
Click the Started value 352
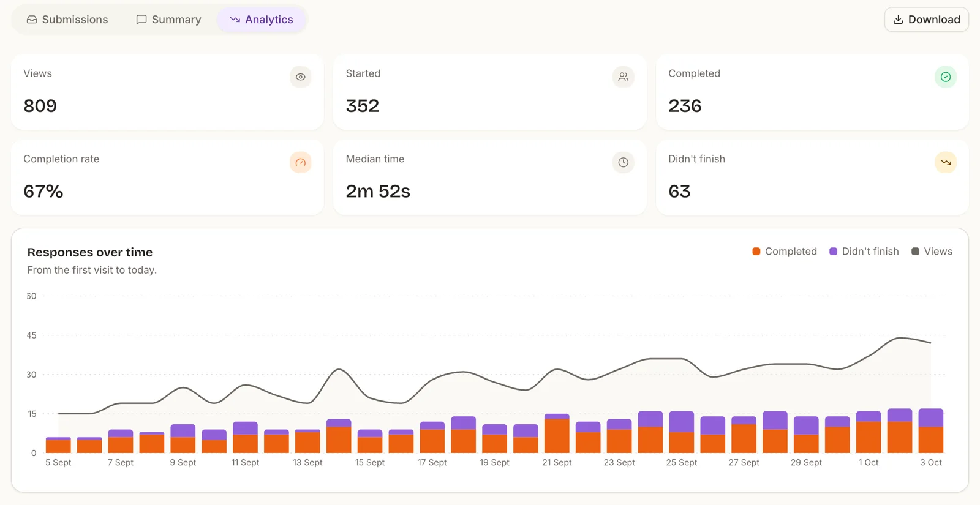point(363,106)
